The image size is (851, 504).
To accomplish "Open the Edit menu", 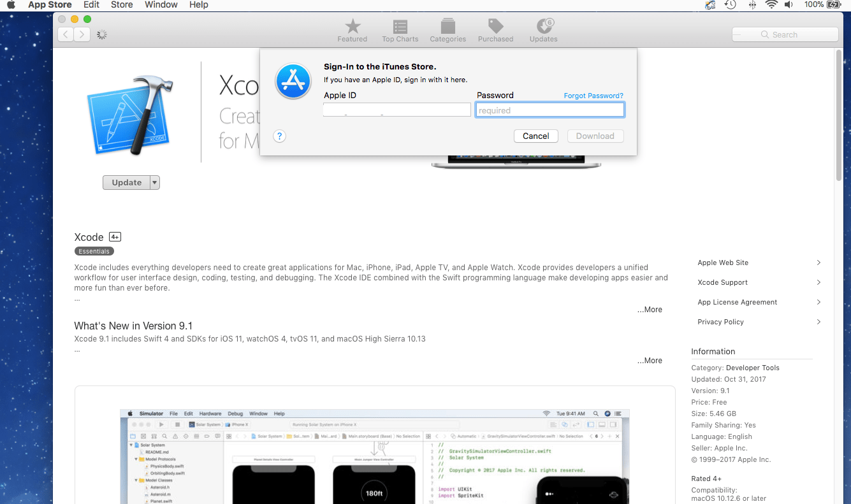I will tap(91, 5).
